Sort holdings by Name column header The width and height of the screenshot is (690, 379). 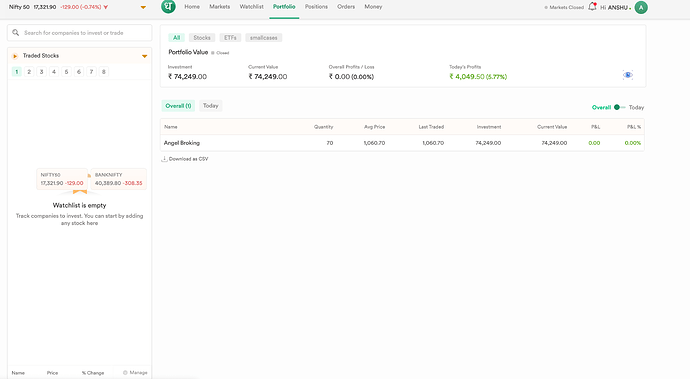click(171, 127)
